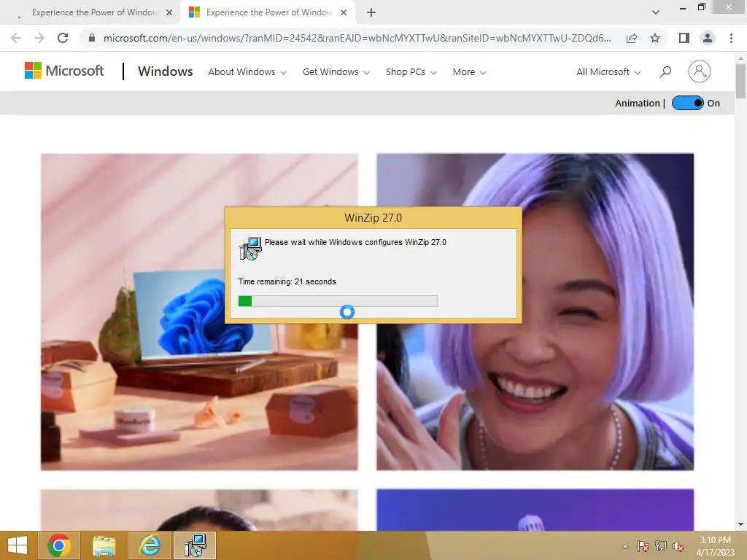
Task: Click the tab search chevron
Action: [x=656, y=12]
